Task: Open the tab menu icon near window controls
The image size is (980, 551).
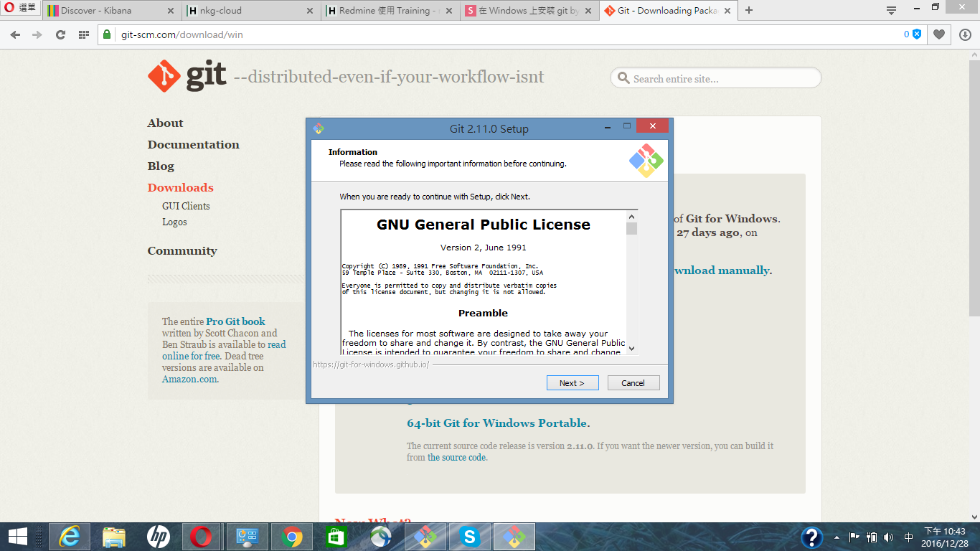Action: click(891, 10)
